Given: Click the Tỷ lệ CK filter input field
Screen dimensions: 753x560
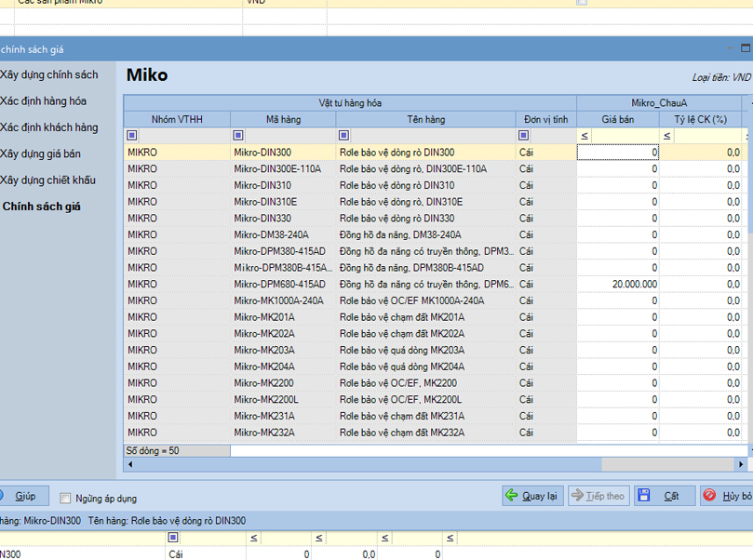Looking at the screenshot, I should pos(708,136).
